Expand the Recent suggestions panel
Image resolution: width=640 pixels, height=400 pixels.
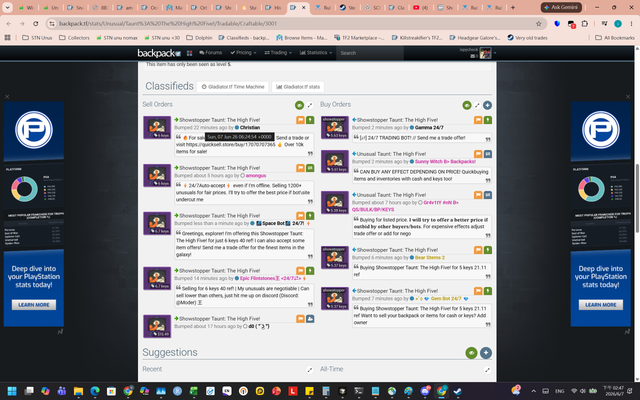(310, 370)
